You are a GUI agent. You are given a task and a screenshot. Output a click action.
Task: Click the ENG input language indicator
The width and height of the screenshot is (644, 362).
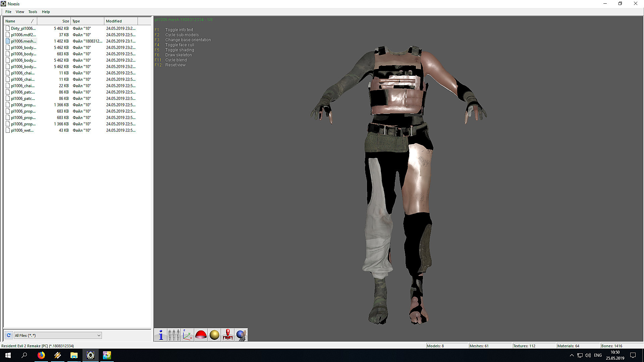(x=598, y=355)
